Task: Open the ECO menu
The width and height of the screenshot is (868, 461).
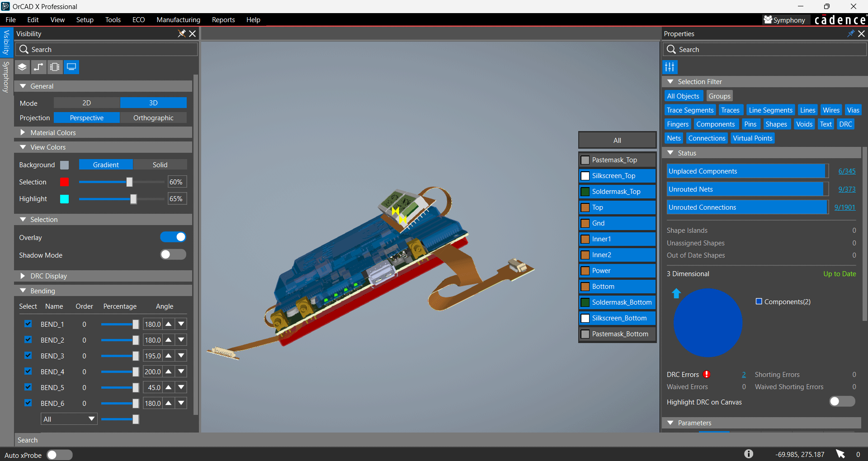Action: tap(138, 20)
